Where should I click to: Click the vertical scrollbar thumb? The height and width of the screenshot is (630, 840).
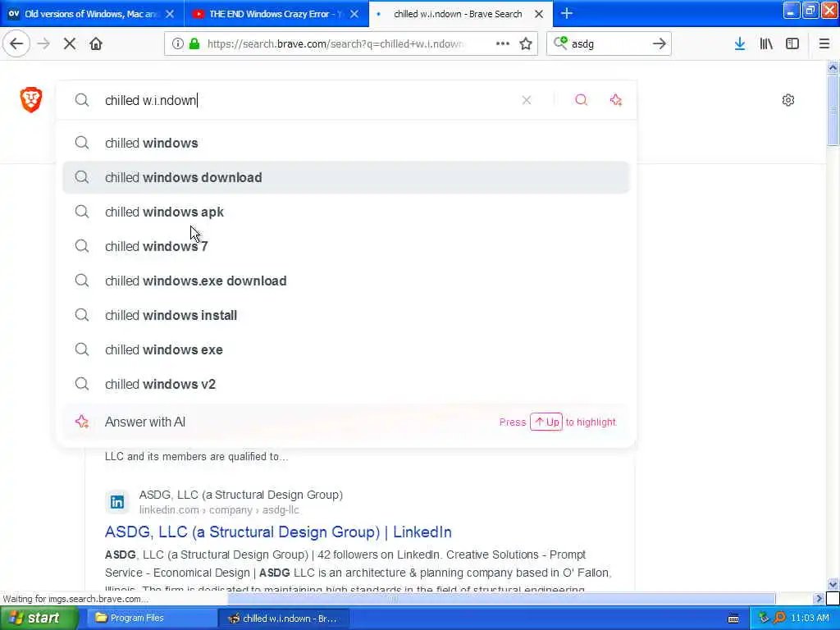click(833, 110)
